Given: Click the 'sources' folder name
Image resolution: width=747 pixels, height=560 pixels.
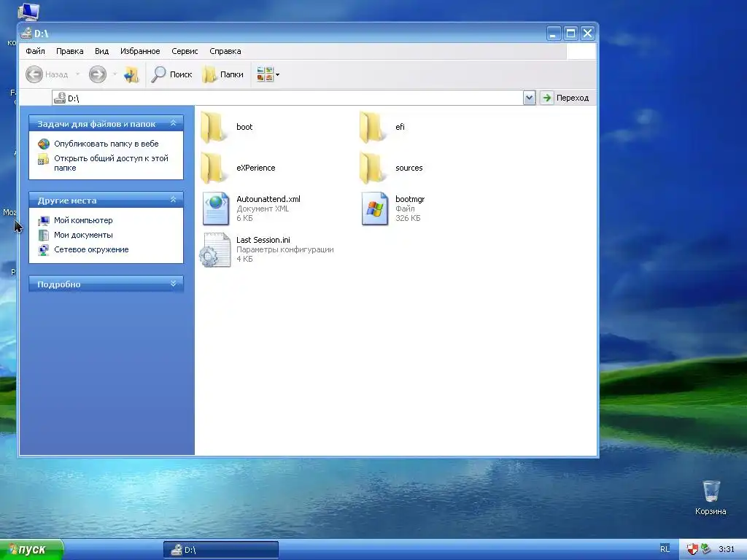Looking at the screenshot, I should coord(409,168).
